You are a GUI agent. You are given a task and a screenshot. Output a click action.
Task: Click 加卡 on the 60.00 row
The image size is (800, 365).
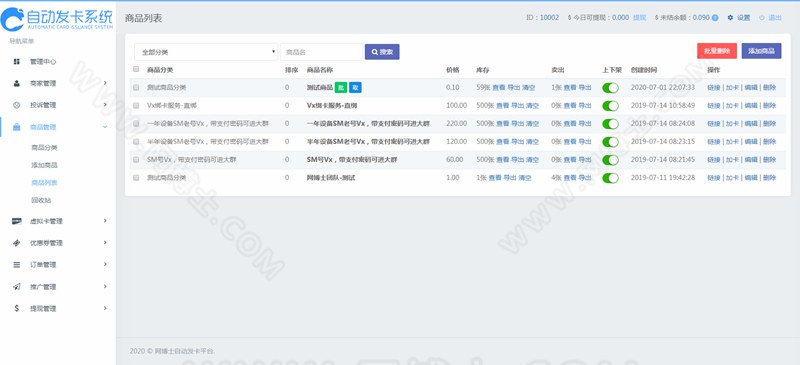tap(732, 160)
